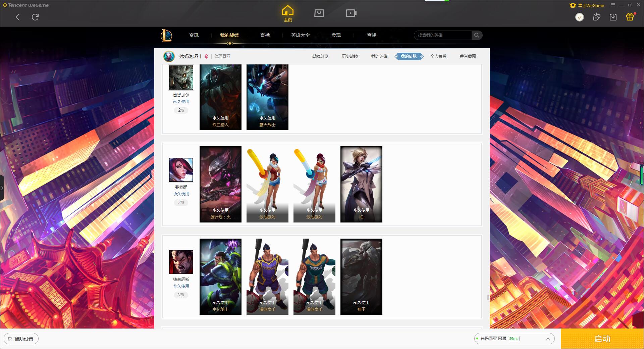The height and width of the screenshot is (349, 644).
Task: Open the 铁血猎人 skin card
Action: [x=220, y=97]
